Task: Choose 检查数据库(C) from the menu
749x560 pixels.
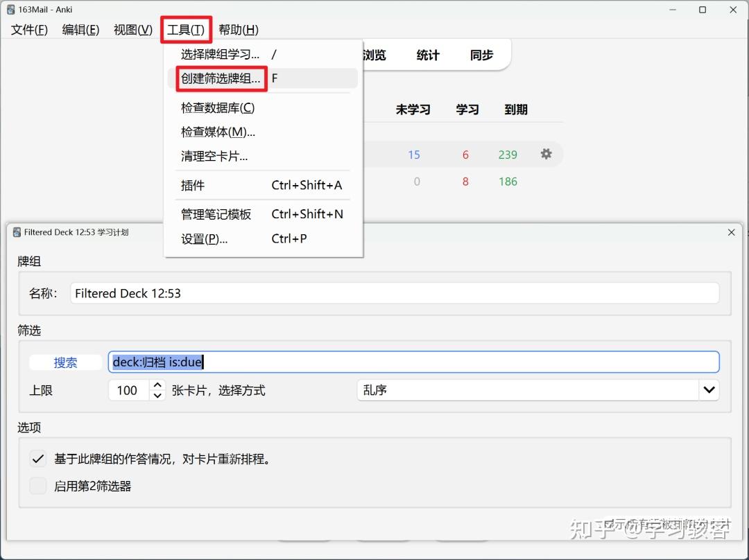Action: pyautogui.click(x=218, y=108)
